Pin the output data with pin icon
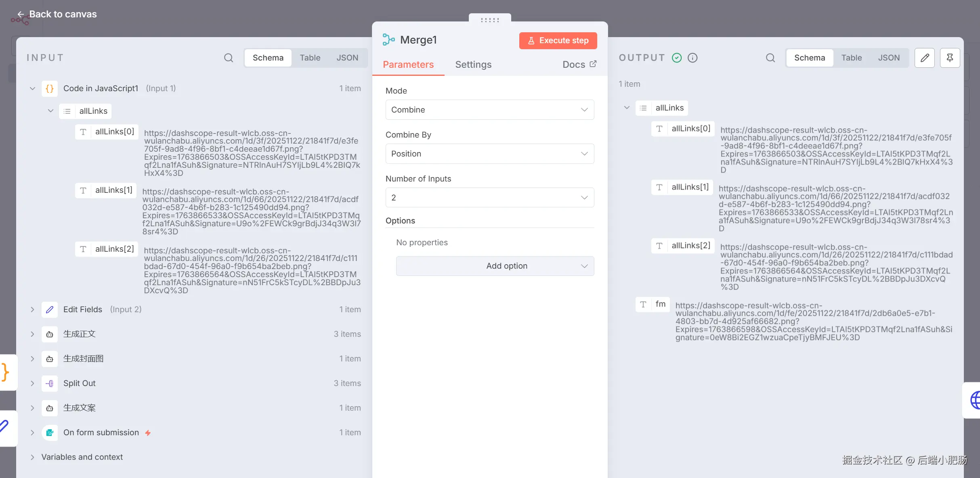980x478 pixels. [x=950, y=58]
